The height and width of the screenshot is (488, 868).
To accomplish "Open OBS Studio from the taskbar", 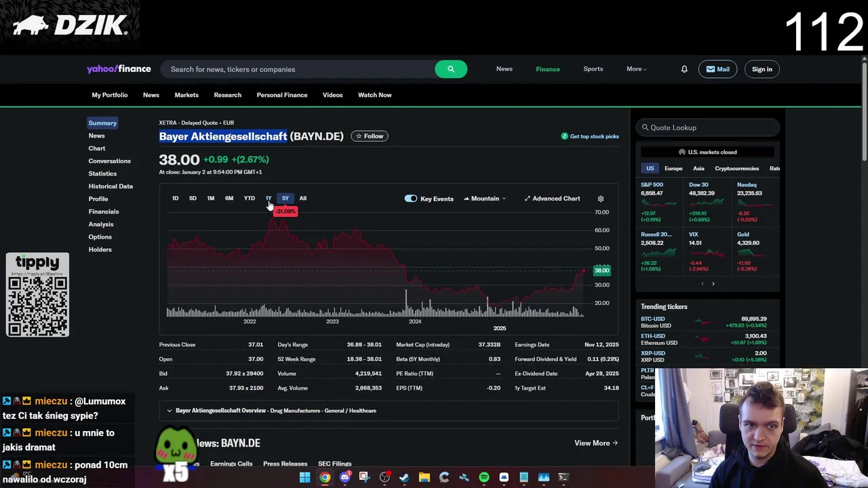I will coord(384,477).
